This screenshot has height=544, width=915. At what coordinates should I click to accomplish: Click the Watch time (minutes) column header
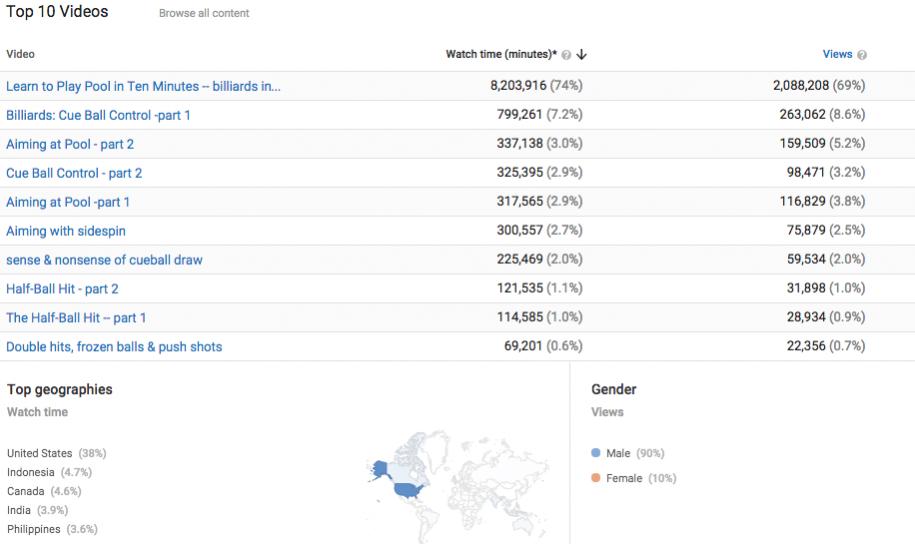click(x=501, y=54)
